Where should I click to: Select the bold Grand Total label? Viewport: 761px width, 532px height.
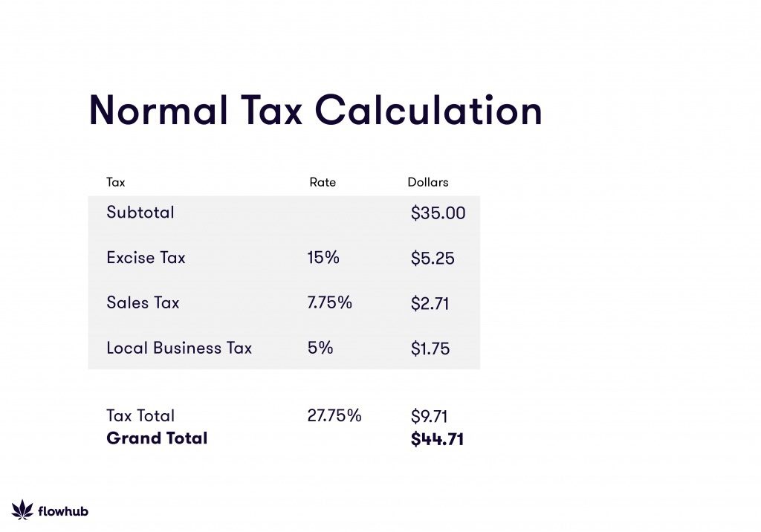157,438
